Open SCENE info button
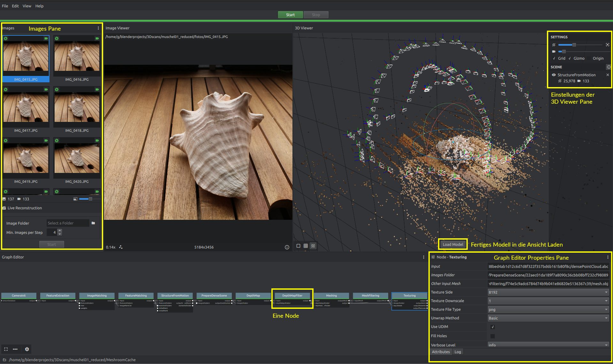The image size is (613, 364). pyautogui.click(x=608, y=67)
